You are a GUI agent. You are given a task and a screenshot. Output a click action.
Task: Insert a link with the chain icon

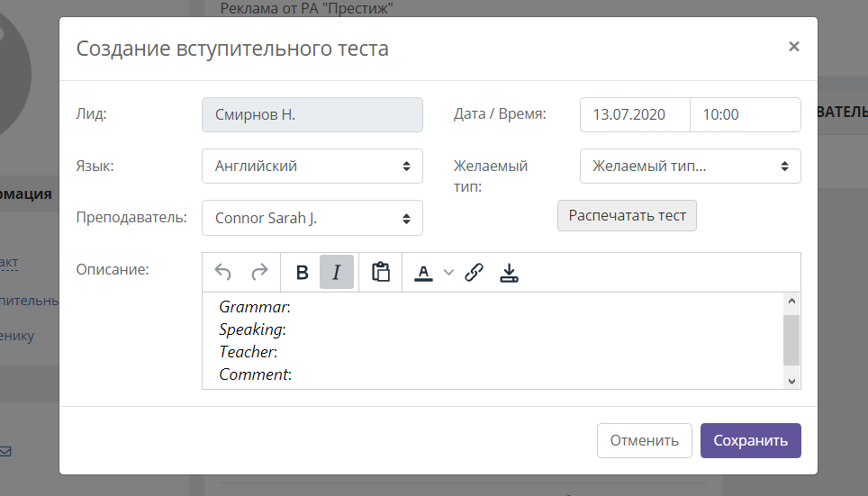[474, 273]
